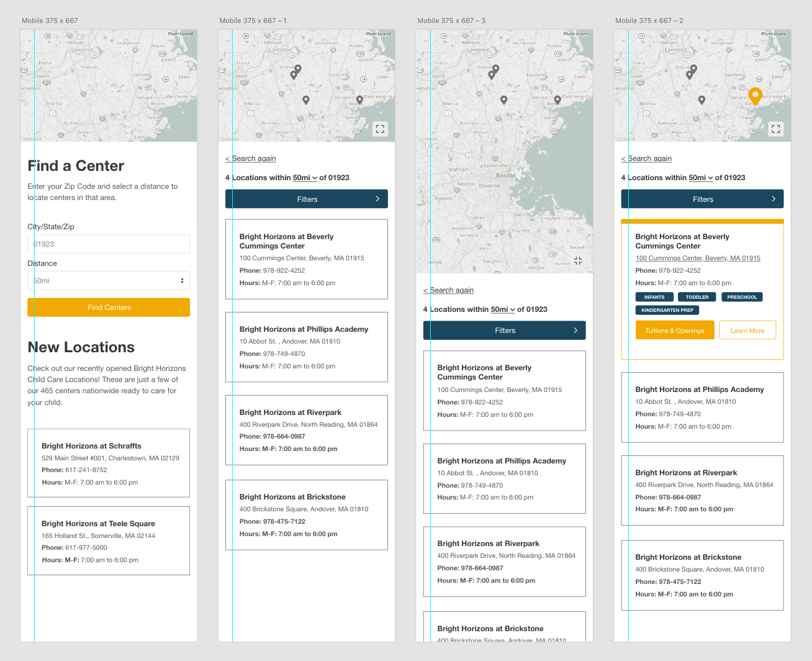Open the Phillips Academy card in frame '– 2'
The width and height of the screenshot is (812, 661).
click(702, 407)
